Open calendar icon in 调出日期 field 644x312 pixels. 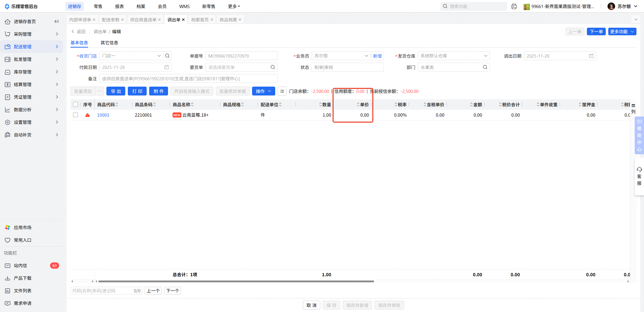coord(591,56)
